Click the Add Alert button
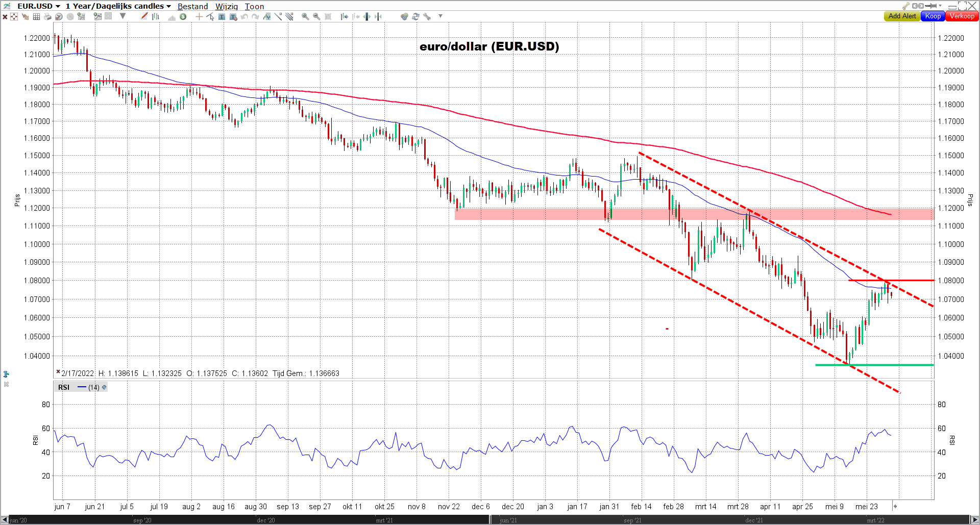 coord(902,16)
